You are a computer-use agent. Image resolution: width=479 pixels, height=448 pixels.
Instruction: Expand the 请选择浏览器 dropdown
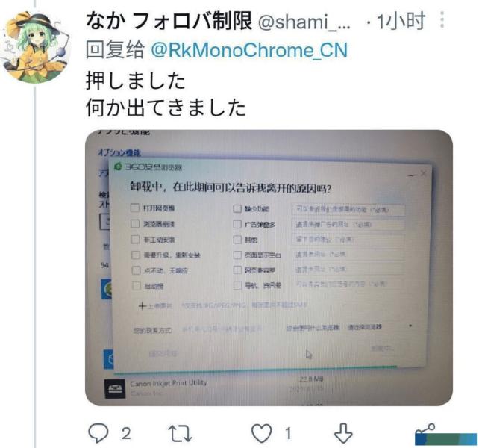click(380, 326)
